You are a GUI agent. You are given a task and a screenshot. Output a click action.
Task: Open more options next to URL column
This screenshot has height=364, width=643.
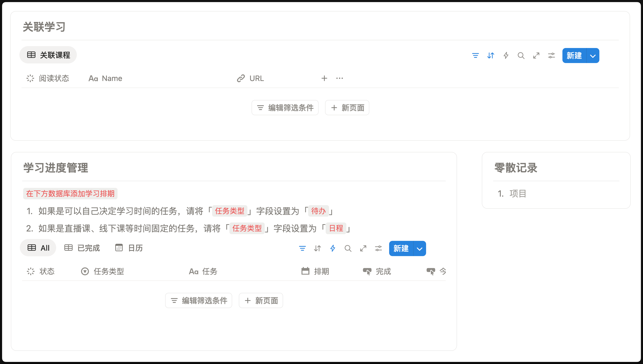tap(339, 78)
